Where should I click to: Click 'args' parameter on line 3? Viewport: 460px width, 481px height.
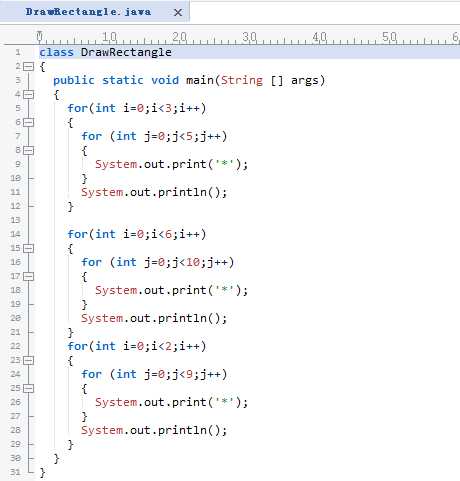305,81
